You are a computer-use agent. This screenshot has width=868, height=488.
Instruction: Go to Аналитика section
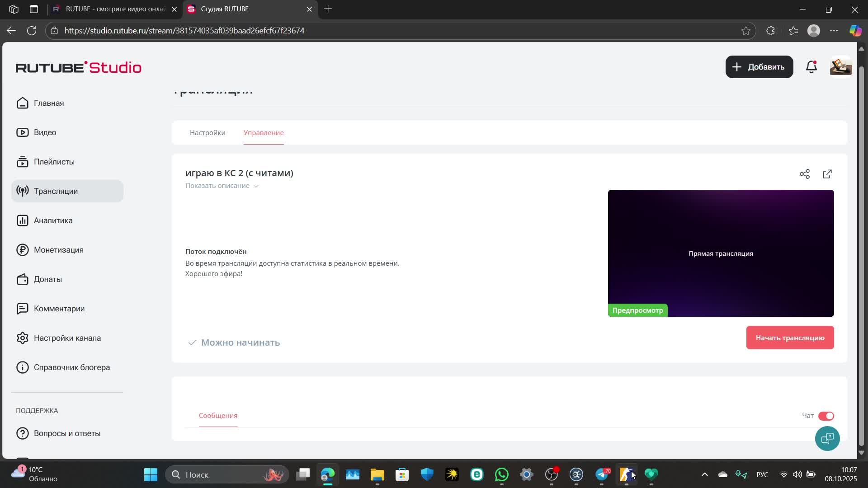(x=53, y=221)
